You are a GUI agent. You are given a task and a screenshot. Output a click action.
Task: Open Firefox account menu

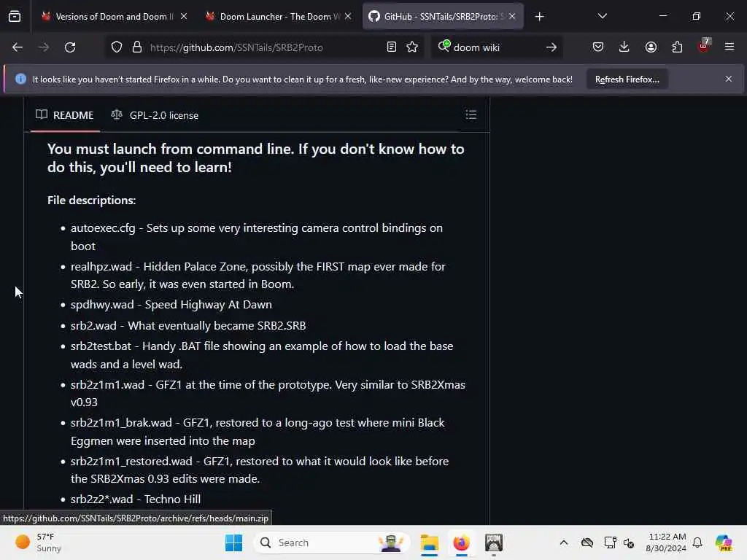pos(651,47)
